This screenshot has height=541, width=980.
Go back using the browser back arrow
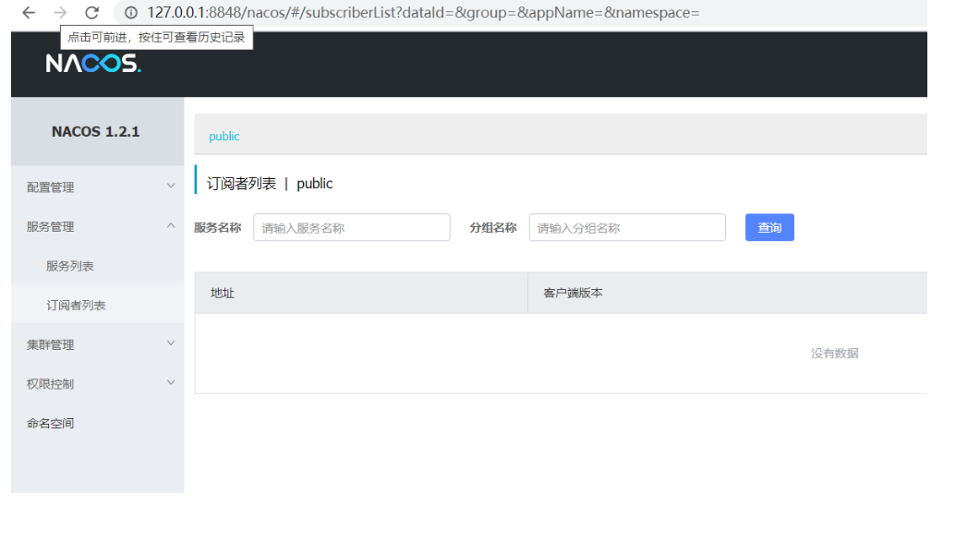click(x=29, y=13)
